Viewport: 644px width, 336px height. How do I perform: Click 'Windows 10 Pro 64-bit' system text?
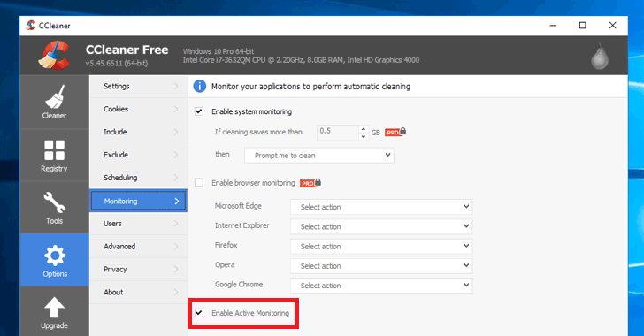pyautogui.click(x=218, y=51)
